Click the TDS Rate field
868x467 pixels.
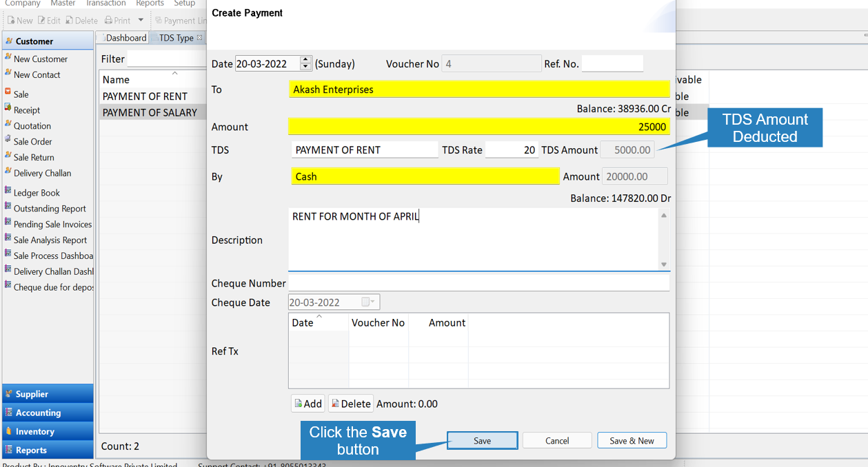click(x=512, y=149)
